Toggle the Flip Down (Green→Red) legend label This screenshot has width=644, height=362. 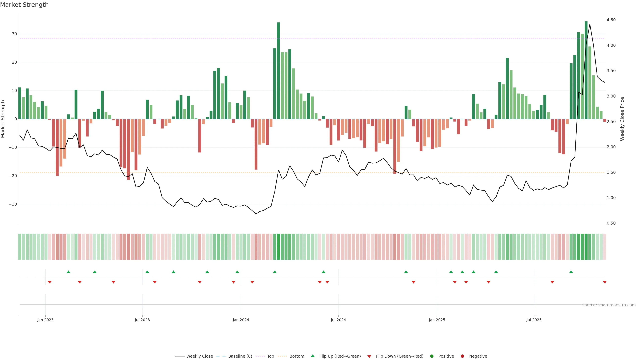399,356
